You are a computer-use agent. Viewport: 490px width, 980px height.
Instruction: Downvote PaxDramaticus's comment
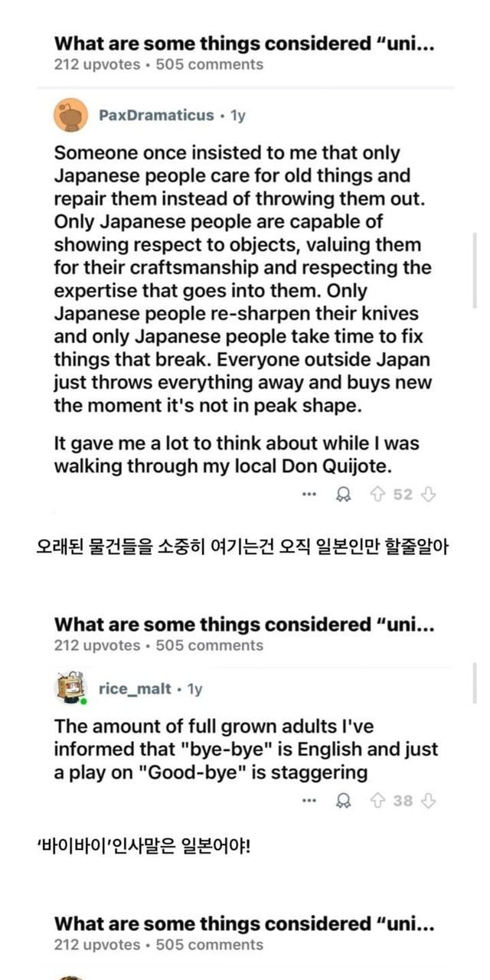tap(429, 495)
